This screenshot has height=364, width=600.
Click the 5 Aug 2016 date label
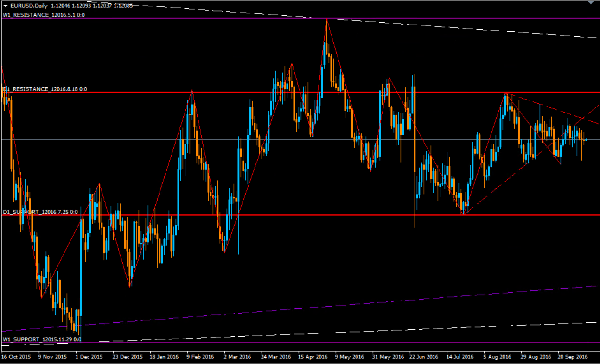(x=497, y=357)
